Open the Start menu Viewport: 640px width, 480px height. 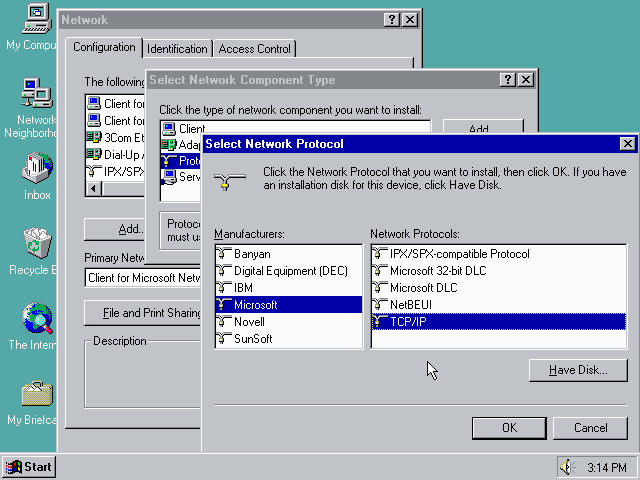coord(29,467)
